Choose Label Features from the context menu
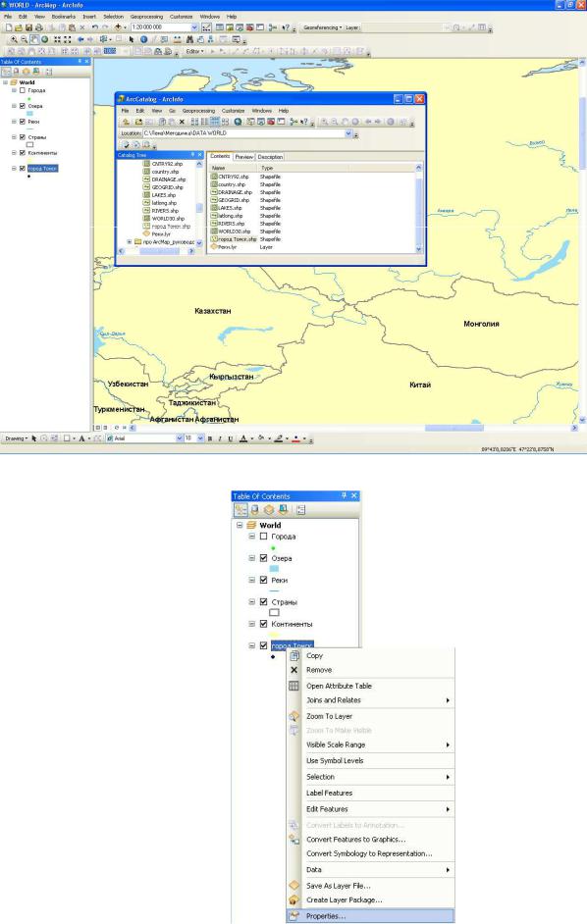587x924 pixels. pyautogui.click(x=329, y=794)
